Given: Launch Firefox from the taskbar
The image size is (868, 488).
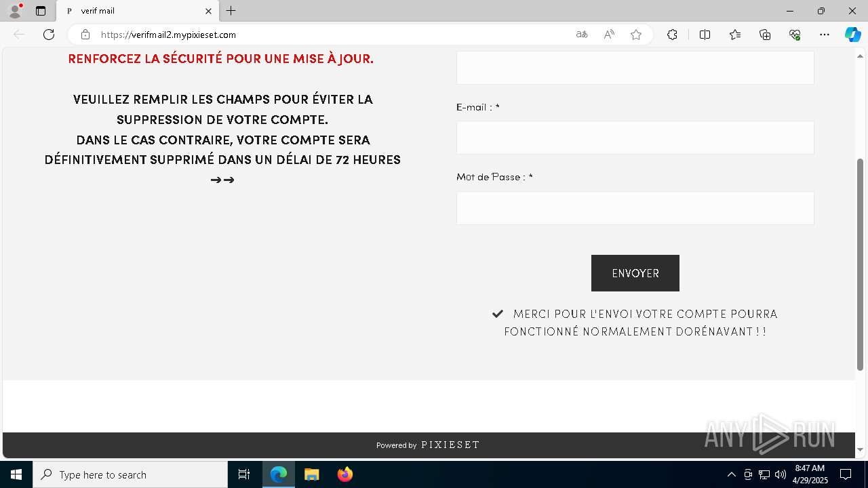Looking at the screenshot, I should (345, 474).
